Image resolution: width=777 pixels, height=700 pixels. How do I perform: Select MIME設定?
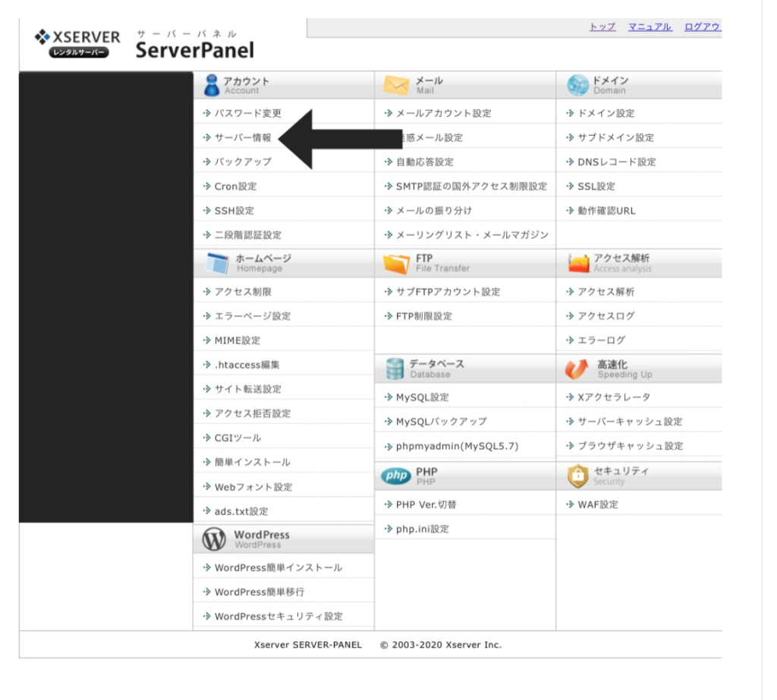coord(237,341)
